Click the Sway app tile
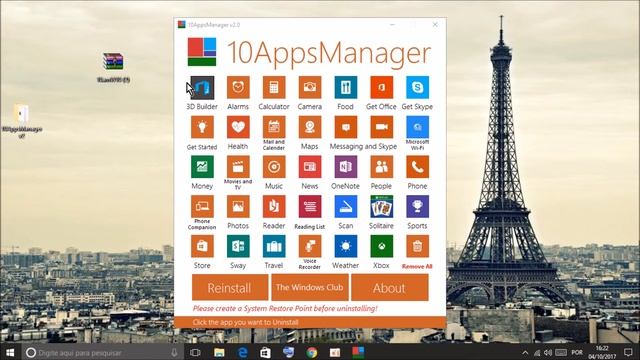The width and height of the screenshot is (640, 360). pos(238,246)
